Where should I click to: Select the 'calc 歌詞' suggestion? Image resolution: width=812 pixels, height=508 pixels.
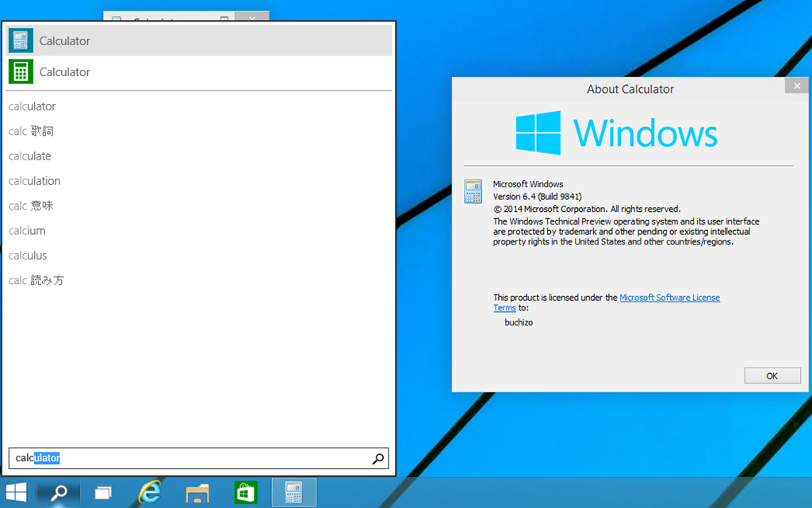point(31,131)
